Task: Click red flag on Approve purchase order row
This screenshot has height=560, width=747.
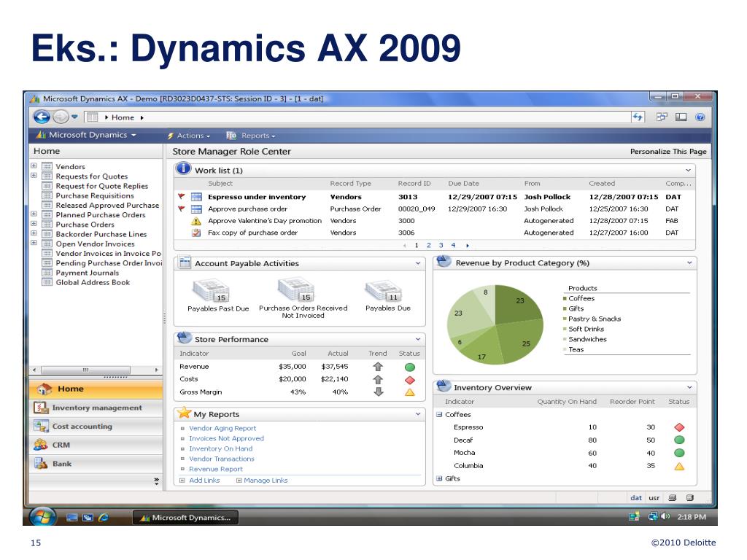Action: coord(181,209)
